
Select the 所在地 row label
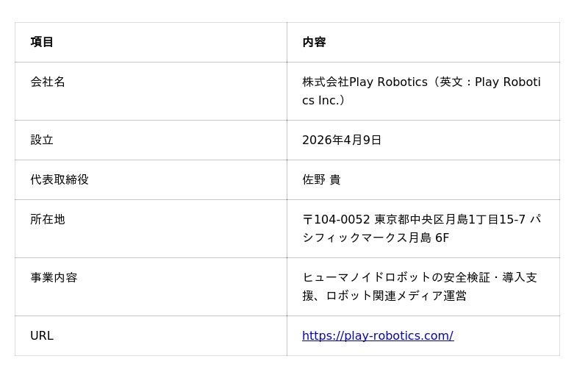(48, 219)
